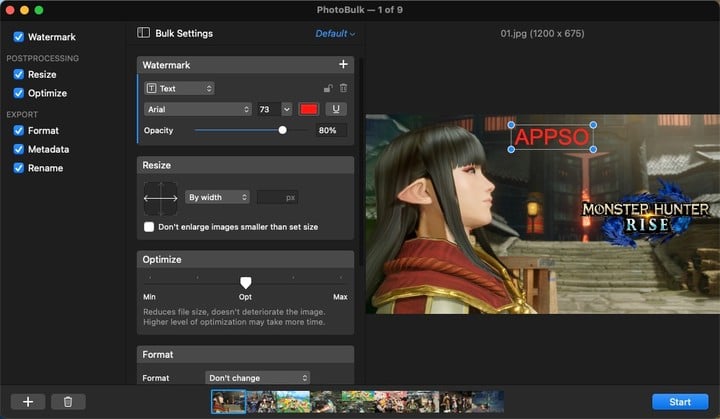
Task: Toggle the Optimize checkbox in the sidebar
Action: click(x=18, y=93)
